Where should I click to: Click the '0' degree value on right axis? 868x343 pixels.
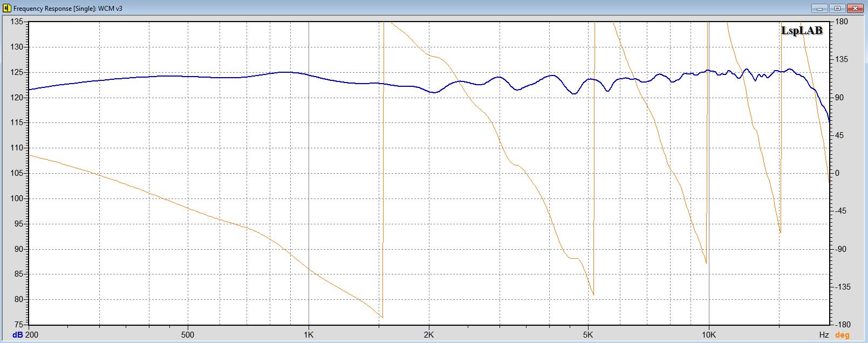pos(837,173)
